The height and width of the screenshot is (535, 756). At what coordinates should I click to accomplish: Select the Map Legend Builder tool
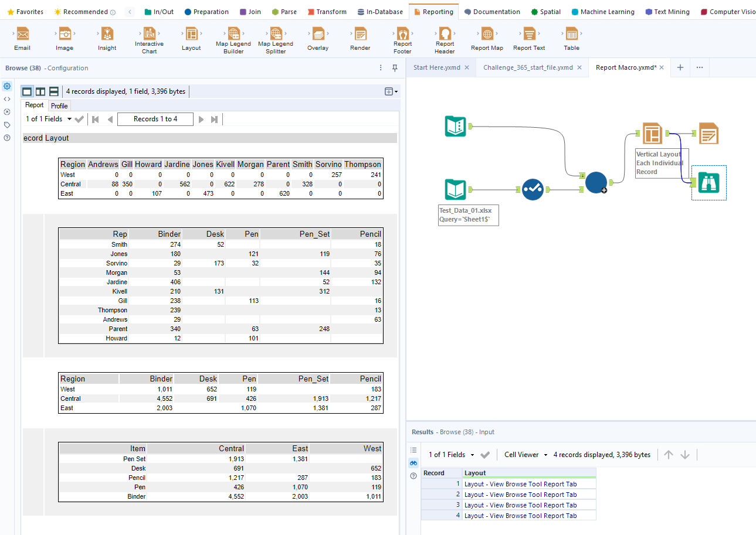coord(233,33)
